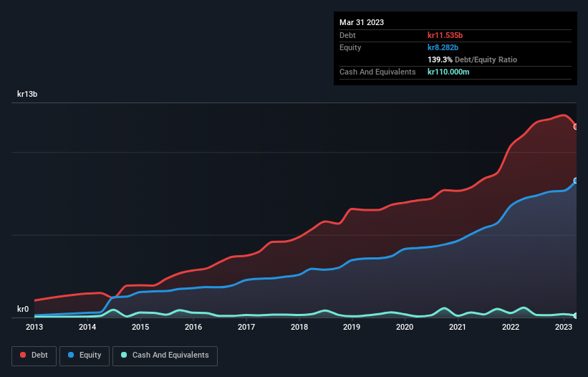Click the kr13b y-axis label
The width and height of the screenshot is (588, 377).
pyautogui.click(x=27, y=94)
